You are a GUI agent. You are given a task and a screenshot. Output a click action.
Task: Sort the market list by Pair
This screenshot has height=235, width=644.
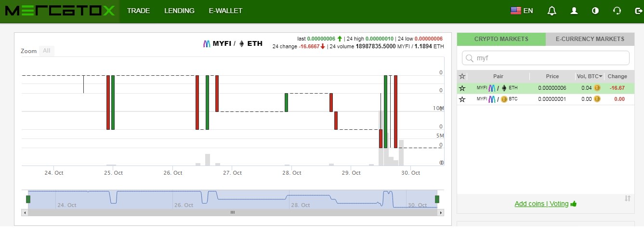498,76
